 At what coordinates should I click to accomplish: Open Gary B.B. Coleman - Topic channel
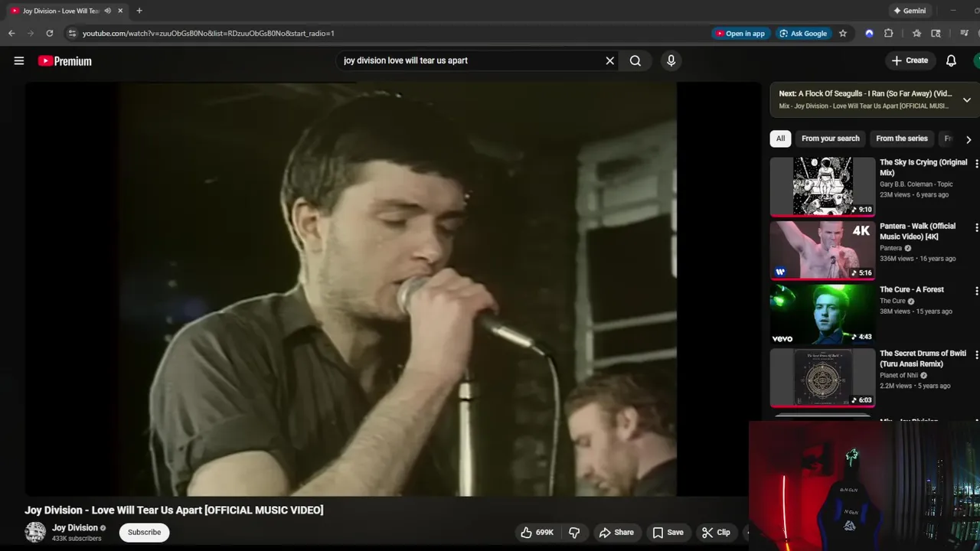point(916,184)
